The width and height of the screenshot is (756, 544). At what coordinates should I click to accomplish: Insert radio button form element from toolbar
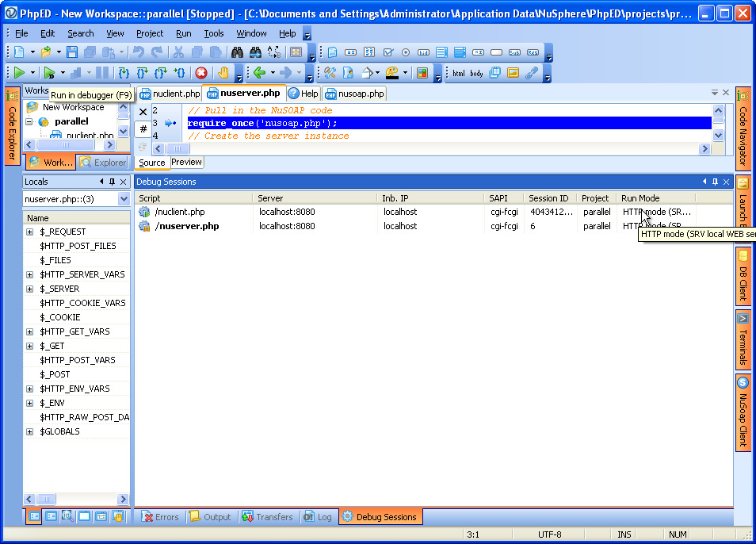(406, 52)
